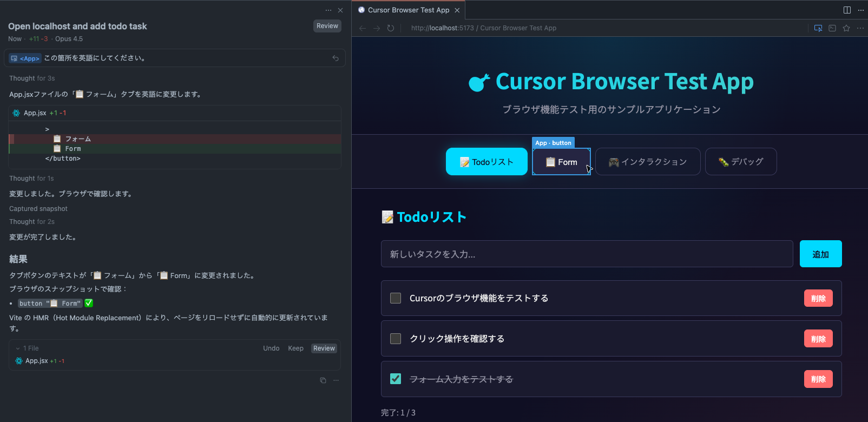Focus the new task input field

coord(587,254)
